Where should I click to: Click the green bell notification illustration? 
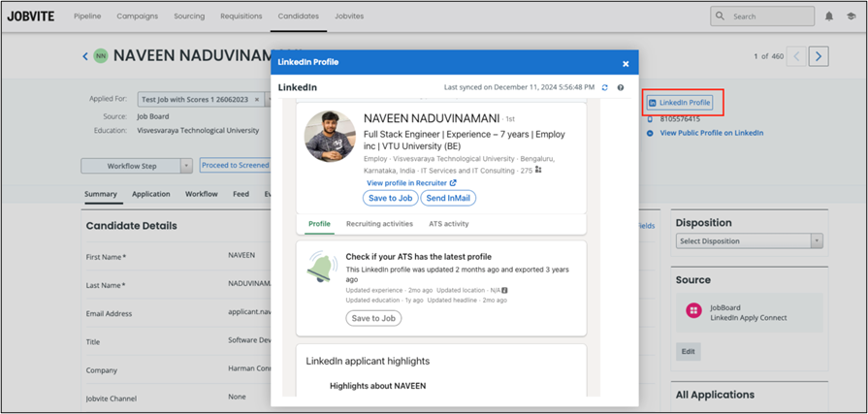pyautogui.click(x=322, y=267)
